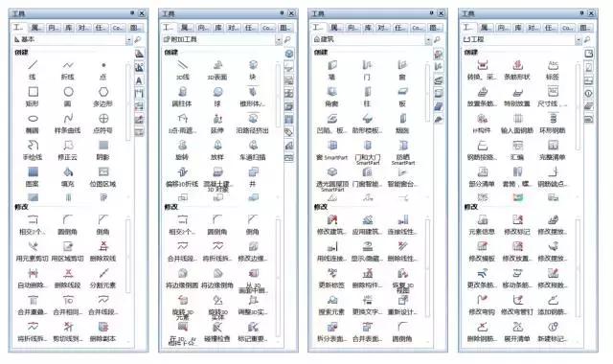Screen dimensions: 613x364
Task: Click the 创建 section scrollbar in 基本 panel
Action: (x=127, y=102)
